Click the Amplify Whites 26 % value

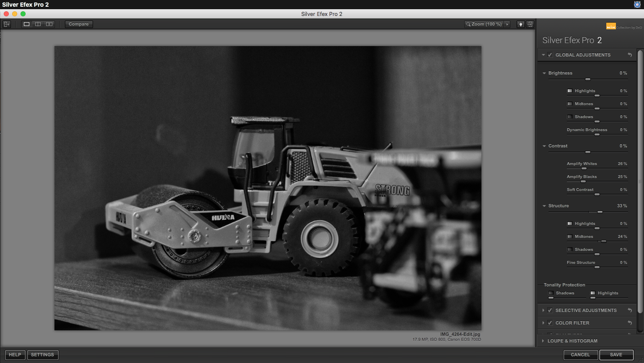622,164
